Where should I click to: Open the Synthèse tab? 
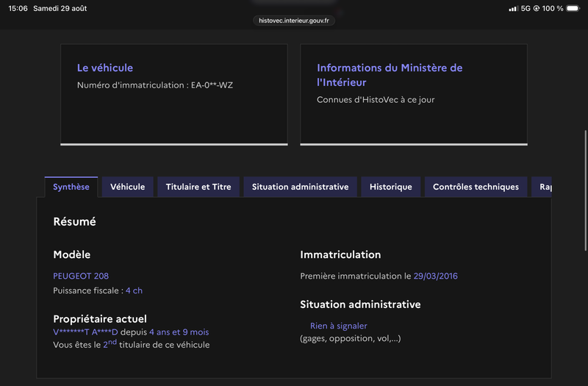pyautogui.click(x=71, y=187)
